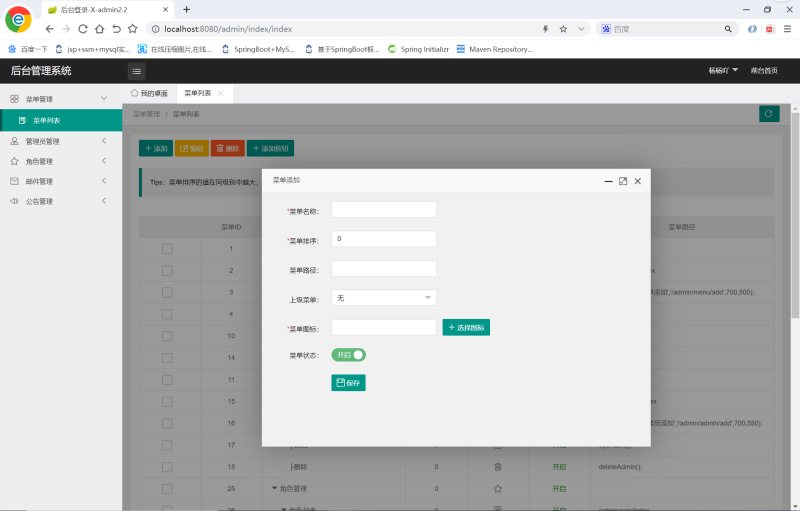800x511 pixels.
Task: Open the browser hamburger menu icon
Action: tap(787, 29)
